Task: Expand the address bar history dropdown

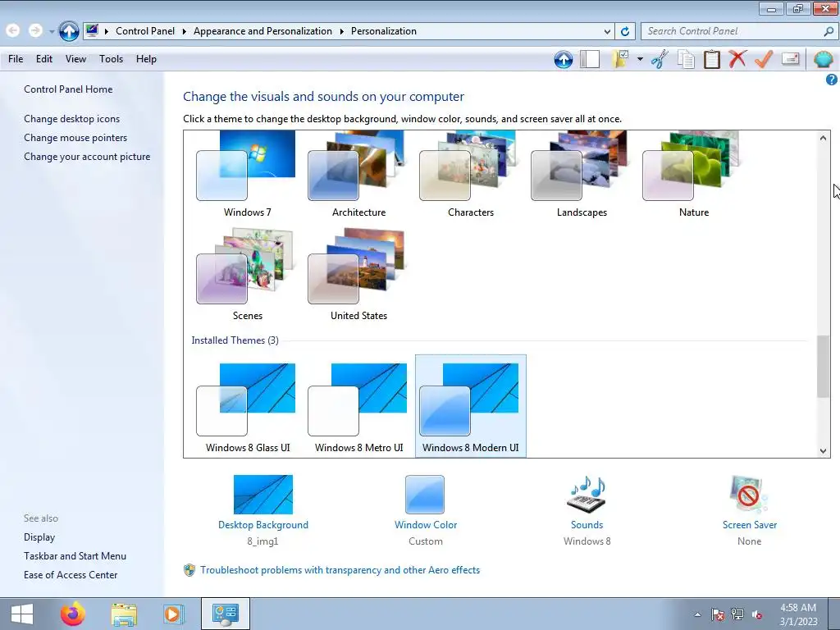Action: [607, 32]
